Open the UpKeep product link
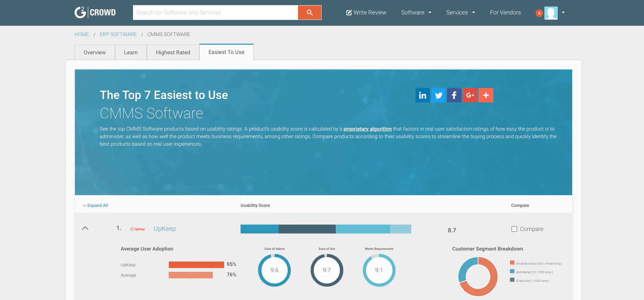 point(165,229)
